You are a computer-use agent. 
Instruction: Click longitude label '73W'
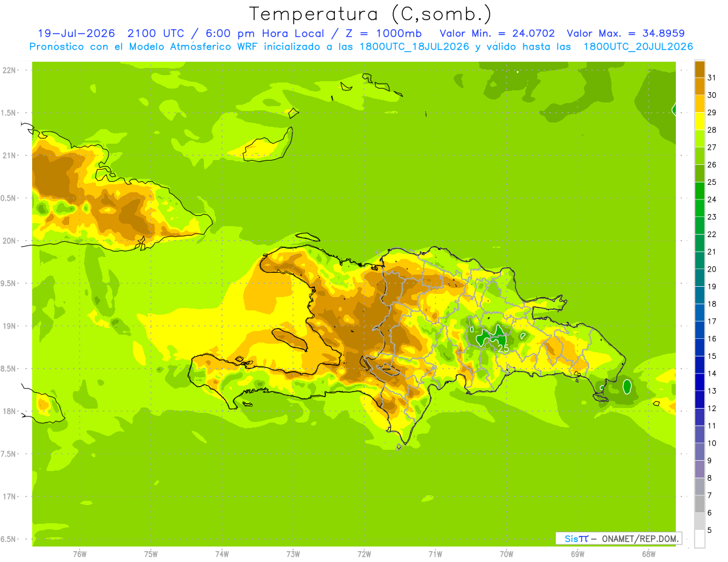click(x=293, y=554)
